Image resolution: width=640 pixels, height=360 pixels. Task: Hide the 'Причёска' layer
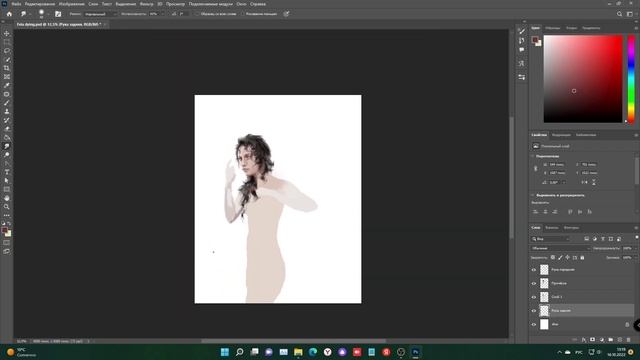click(x=533, y=283)
